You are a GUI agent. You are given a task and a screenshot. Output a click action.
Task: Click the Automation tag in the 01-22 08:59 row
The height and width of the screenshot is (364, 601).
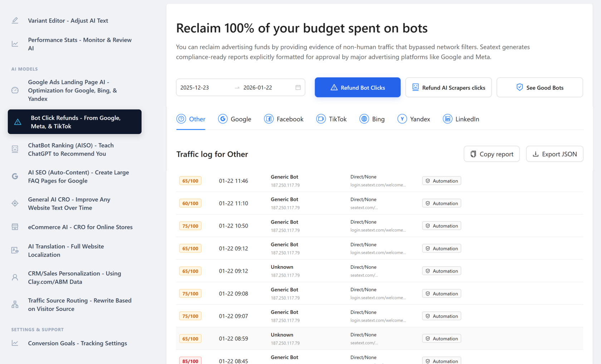pos(441,339)
